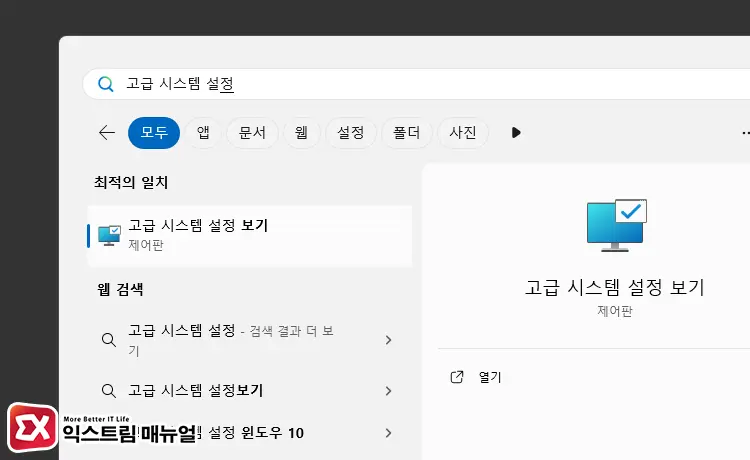750x460 pixels.
Task: Click the magnifier icon beside 검색 결과 더 보기
Action: click(x=109, y=340)
